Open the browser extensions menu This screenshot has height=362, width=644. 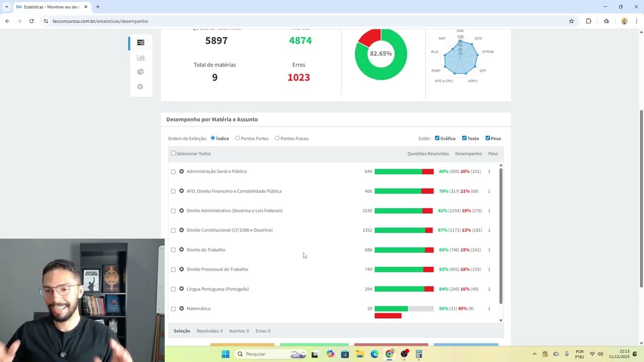coord(589,21)
